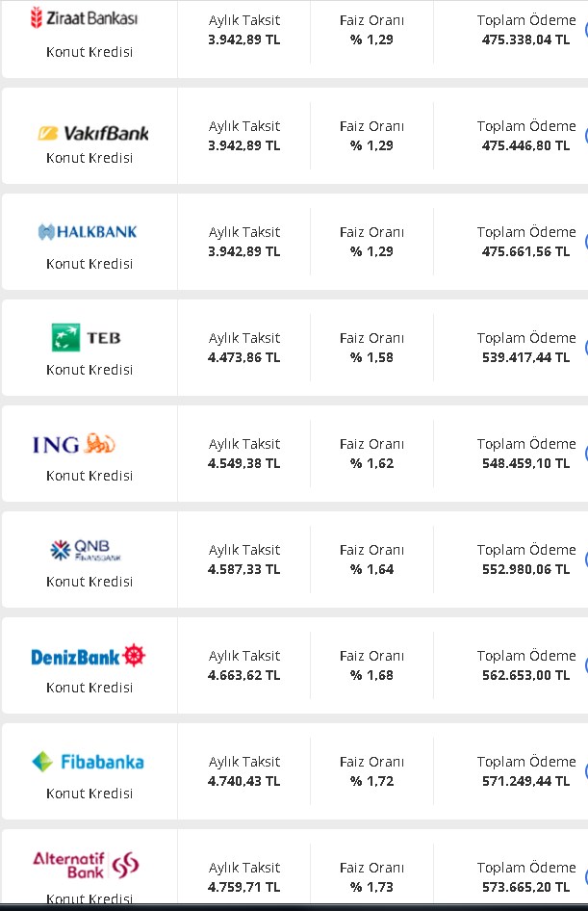Click the DenizBank logo
The width and height of the screenshot is (588, 911).
coord(89,656)
